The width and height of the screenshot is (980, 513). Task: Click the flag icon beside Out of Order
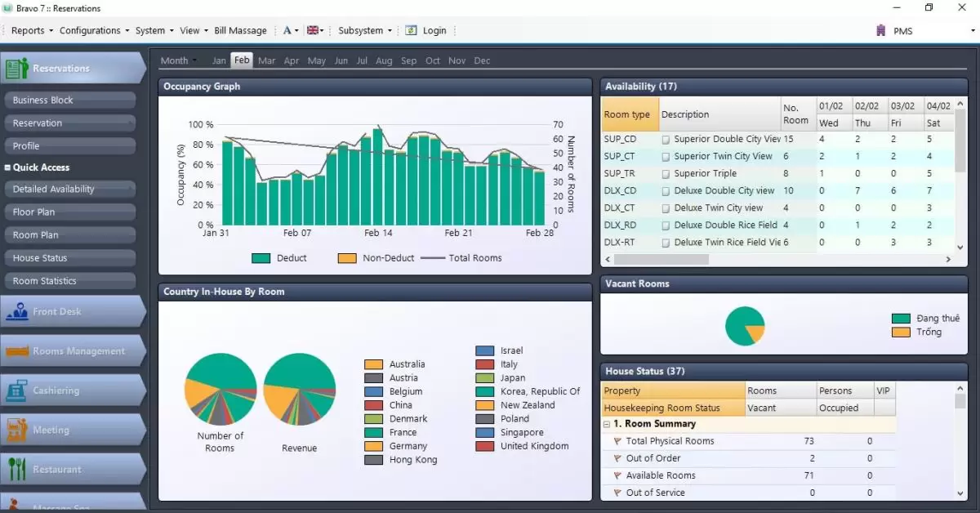pyautogui.click(x=617, y=458)
